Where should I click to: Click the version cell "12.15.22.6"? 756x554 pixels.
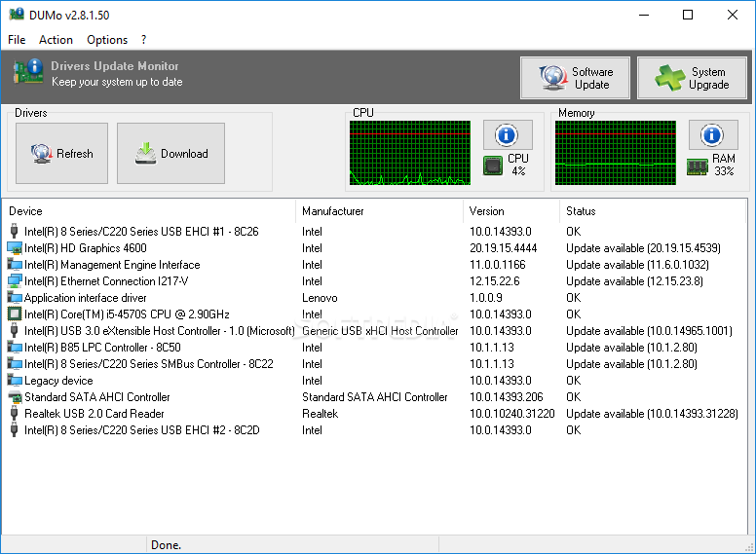[495, 280]
